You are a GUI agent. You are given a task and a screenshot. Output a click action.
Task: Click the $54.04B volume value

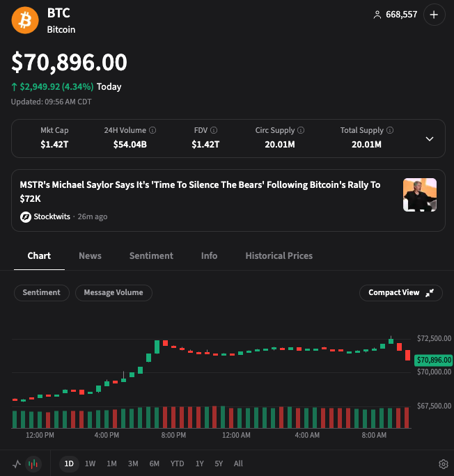point(130,145)
